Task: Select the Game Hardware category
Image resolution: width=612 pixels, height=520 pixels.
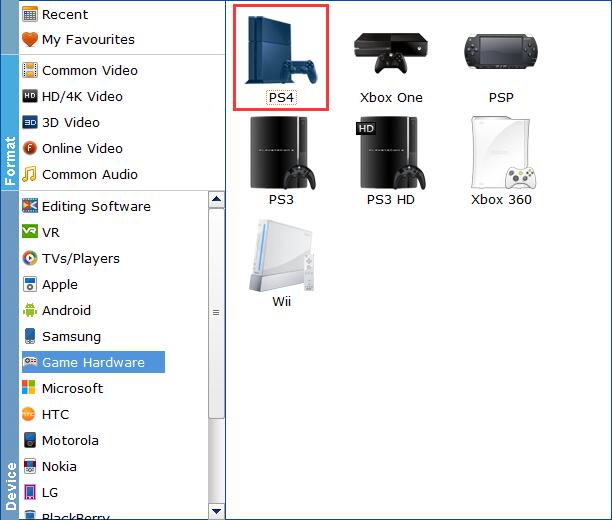Action: [93, 362]
